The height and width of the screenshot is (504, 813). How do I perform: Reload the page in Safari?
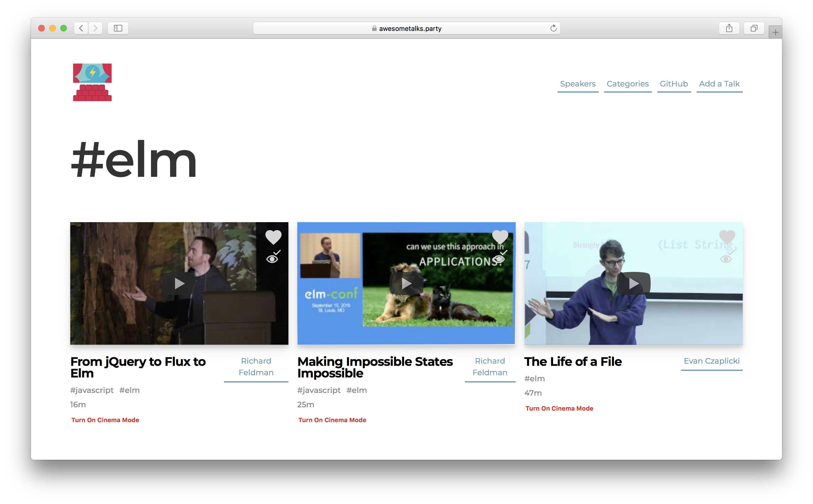tap(553, 28)
